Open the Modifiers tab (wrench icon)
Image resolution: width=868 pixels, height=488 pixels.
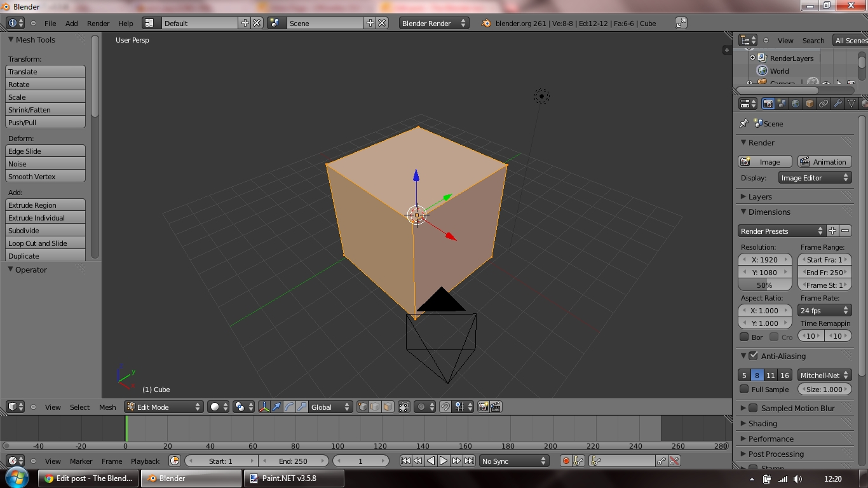836,104
